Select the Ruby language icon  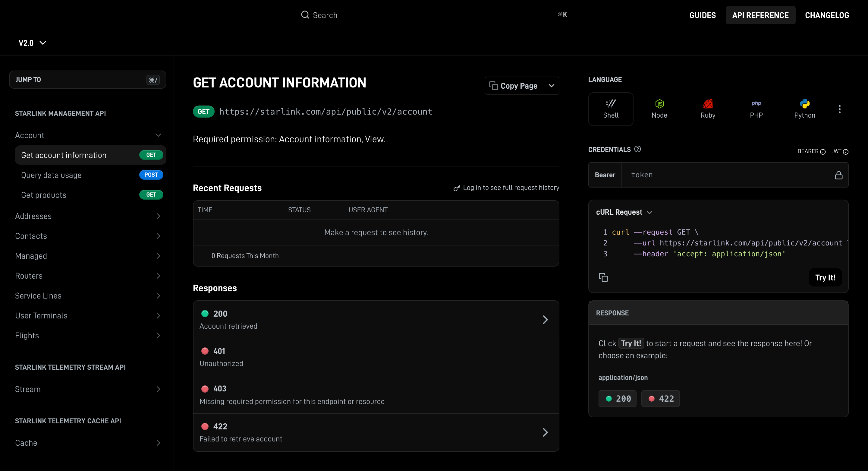tap(708, 109)
